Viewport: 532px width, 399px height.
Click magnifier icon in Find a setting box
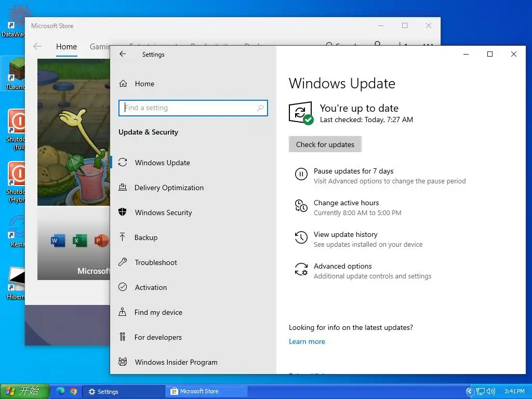(x=260, y=108)
